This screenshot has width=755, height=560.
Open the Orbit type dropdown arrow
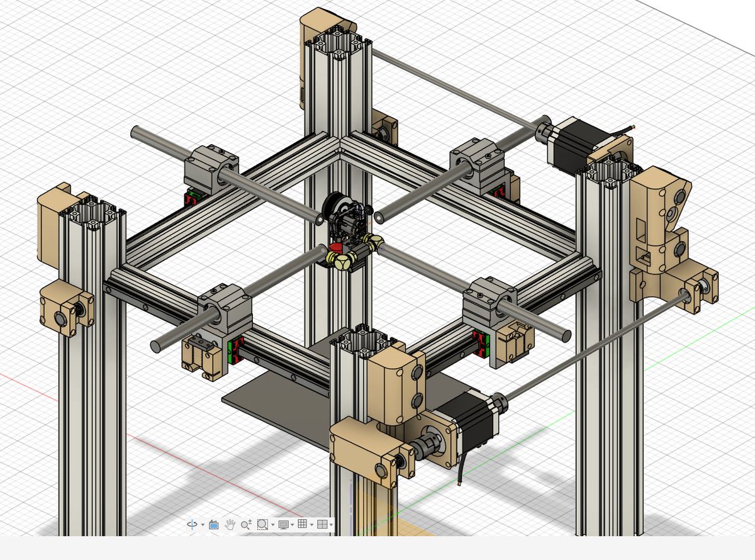pyautogui.click(x=203, y=524)
